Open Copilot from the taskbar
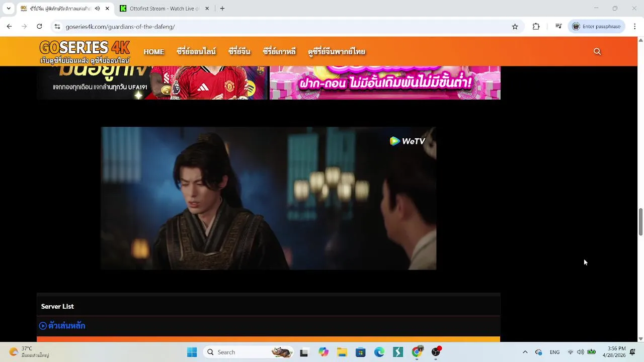 [324, 352]
